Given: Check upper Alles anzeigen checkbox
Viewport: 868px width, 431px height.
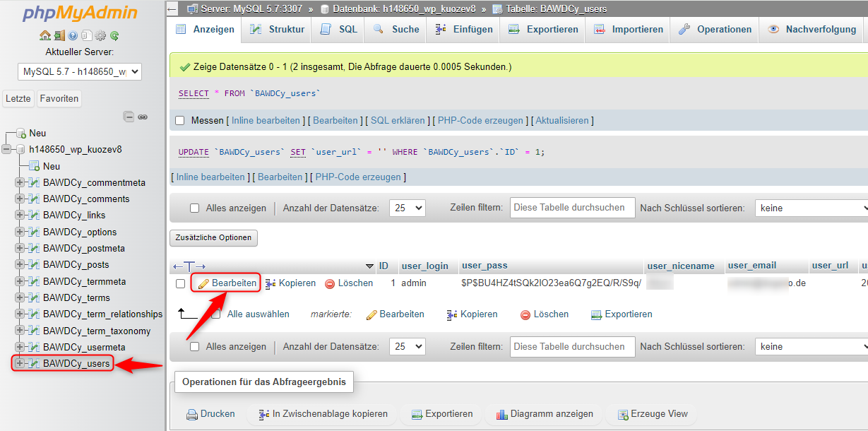Looking at the screenshot, I should 195,208.
